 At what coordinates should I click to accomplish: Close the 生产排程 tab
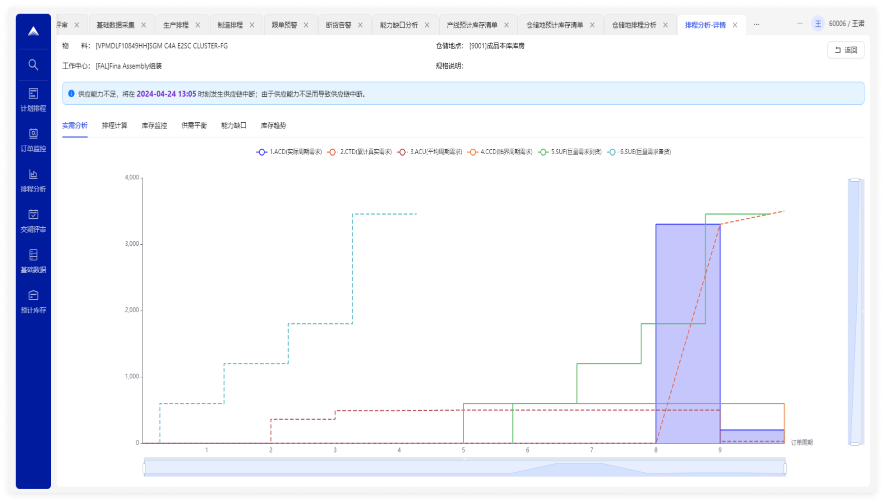(x=198, y=25)
